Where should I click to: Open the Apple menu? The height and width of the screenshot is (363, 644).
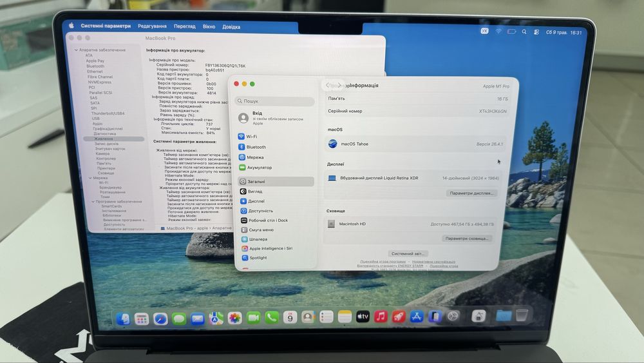[x=71, y=26]
